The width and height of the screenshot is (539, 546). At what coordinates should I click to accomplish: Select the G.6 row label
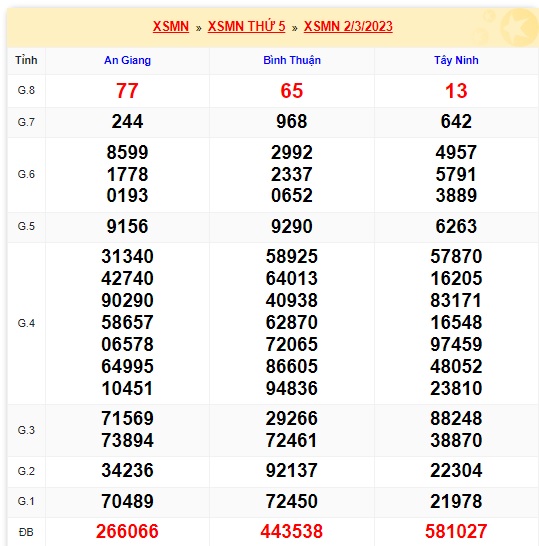tap(26, 174)
